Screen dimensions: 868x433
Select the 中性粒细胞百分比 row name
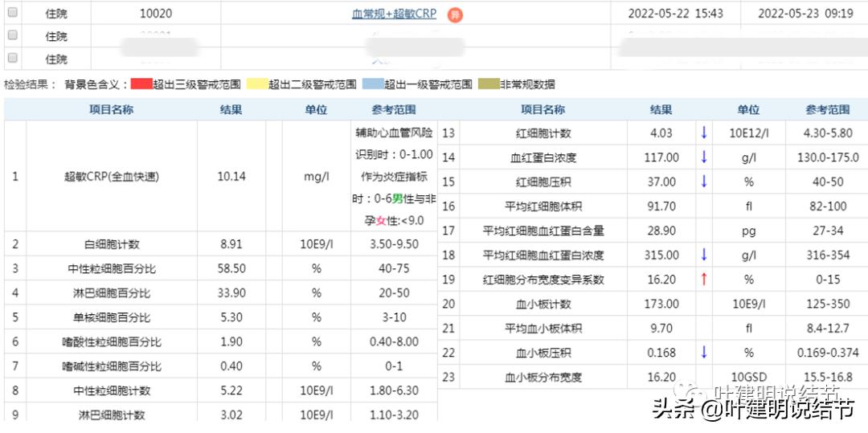[111, 269]
